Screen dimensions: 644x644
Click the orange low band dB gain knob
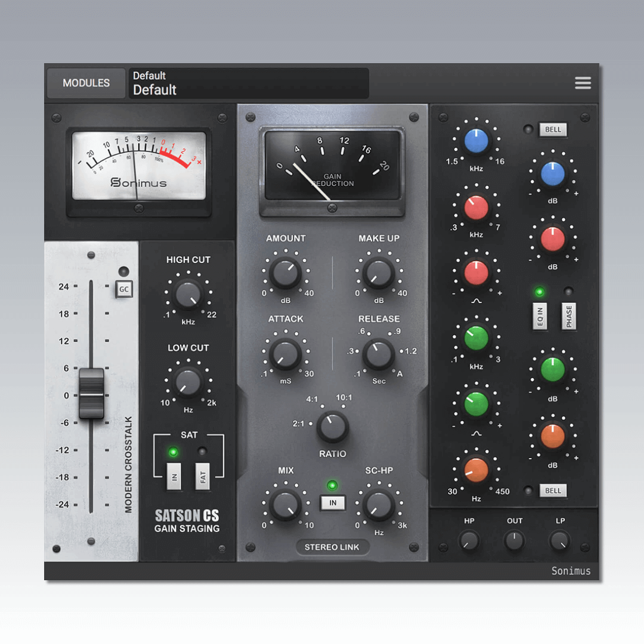[553, 436]
